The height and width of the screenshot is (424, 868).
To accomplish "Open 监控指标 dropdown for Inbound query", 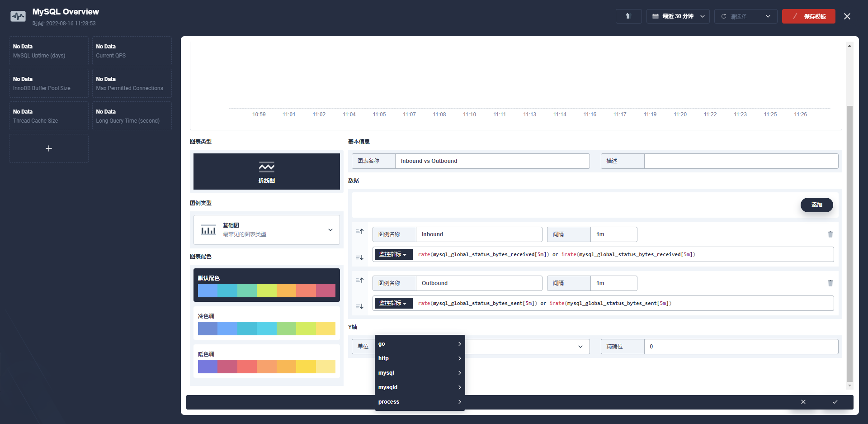I will [393, 254].
